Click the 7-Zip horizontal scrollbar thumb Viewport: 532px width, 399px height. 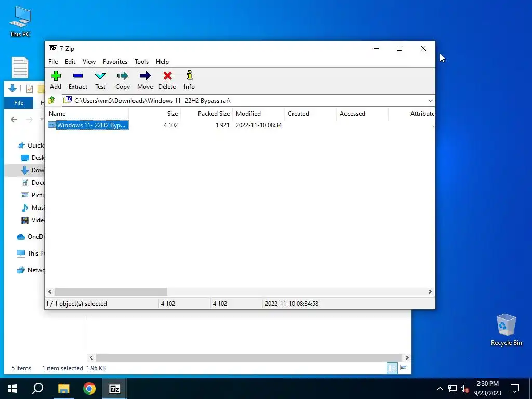pyautogui.click(x=111, y=292)
